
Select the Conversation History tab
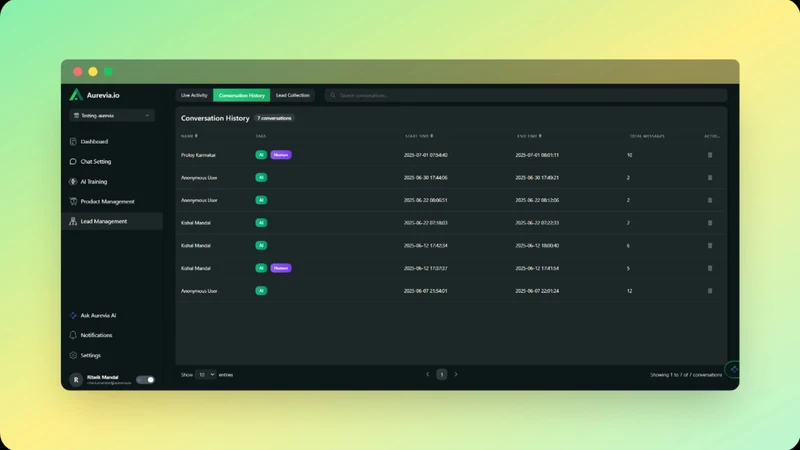pyautogui.click(x=241, y=95)
